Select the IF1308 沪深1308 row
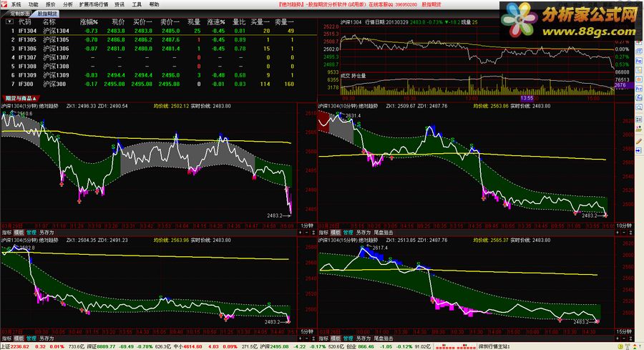The height and width of the screenshot is (350, 644). (x=159, y=66)
